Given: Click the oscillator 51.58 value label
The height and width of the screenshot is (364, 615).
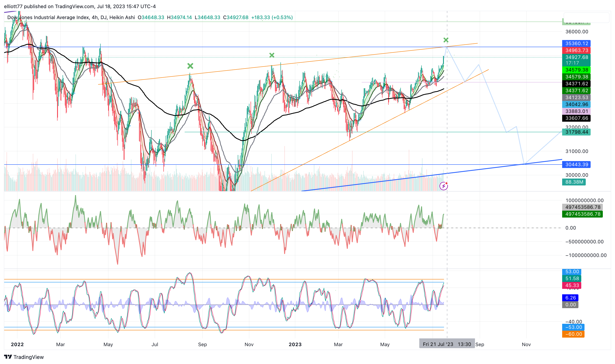Looking at the screenshot, I should [x=572, y=278].
